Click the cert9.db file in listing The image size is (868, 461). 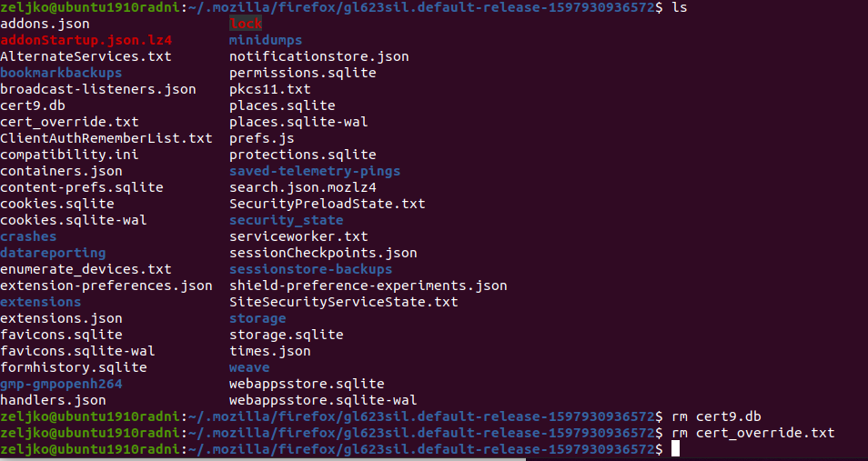pos(33,105)
